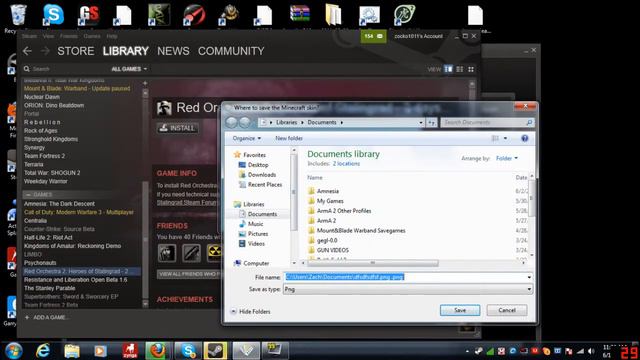This screenshot has height=360, width=640.
Task: Open ALL GAMES filter dropdown
Action: tap(129, 69)
